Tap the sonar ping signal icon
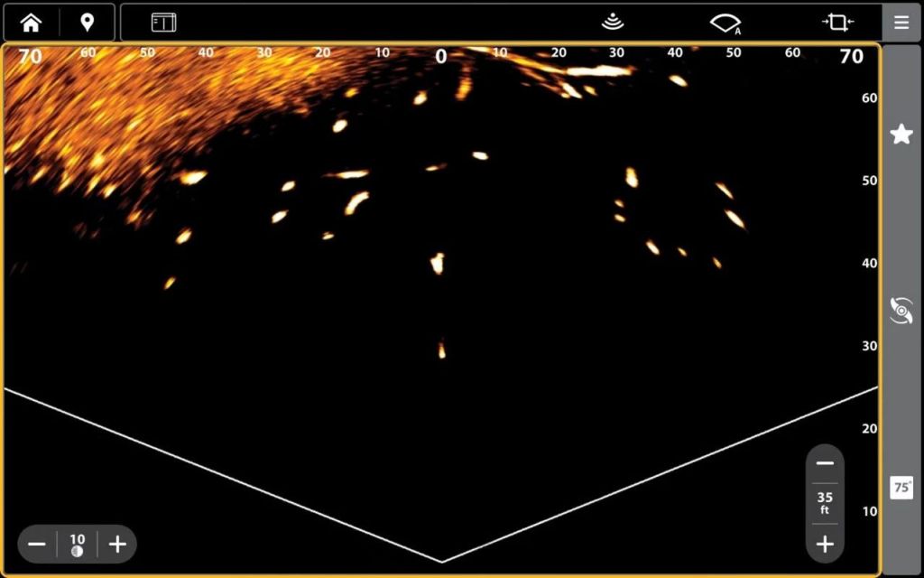This screenshot has height=578, width=924. pyautogui.click(x=613, y=23)
